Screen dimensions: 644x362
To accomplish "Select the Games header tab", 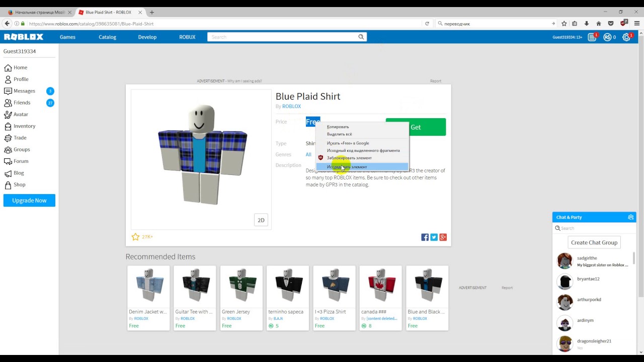I will click(67, 37).
